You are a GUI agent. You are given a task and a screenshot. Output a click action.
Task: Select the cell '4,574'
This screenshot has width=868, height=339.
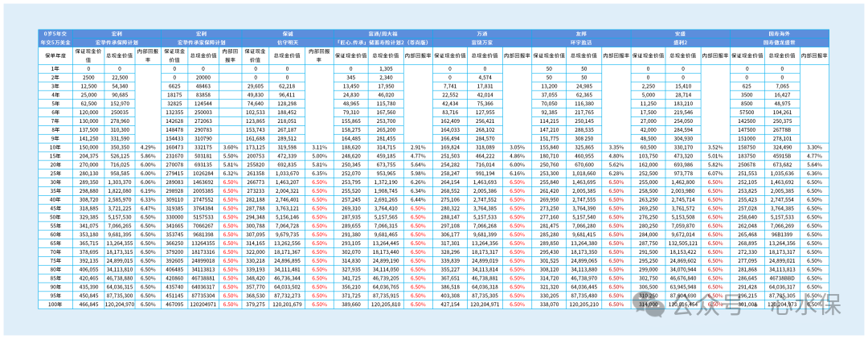coord(485,77)
